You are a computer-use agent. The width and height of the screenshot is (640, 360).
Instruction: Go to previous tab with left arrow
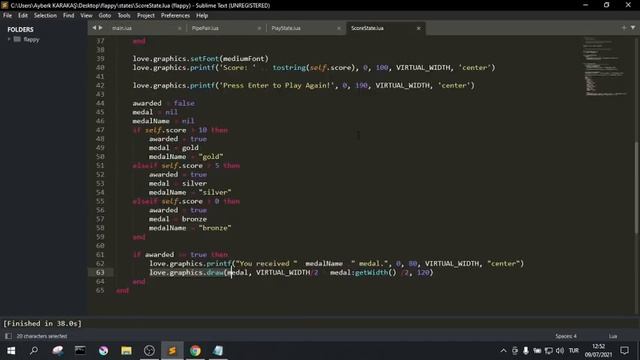click(94, 28)
